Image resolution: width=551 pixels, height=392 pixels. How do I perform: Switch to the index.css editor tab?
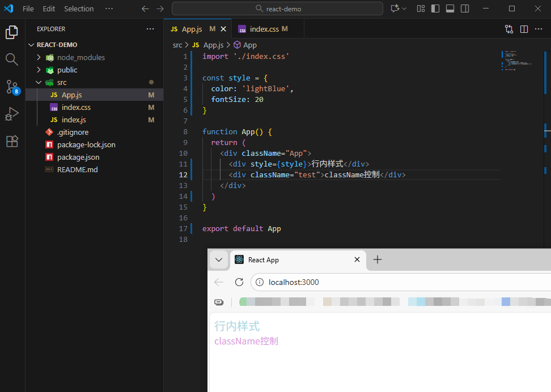click(x=264, y=29)
